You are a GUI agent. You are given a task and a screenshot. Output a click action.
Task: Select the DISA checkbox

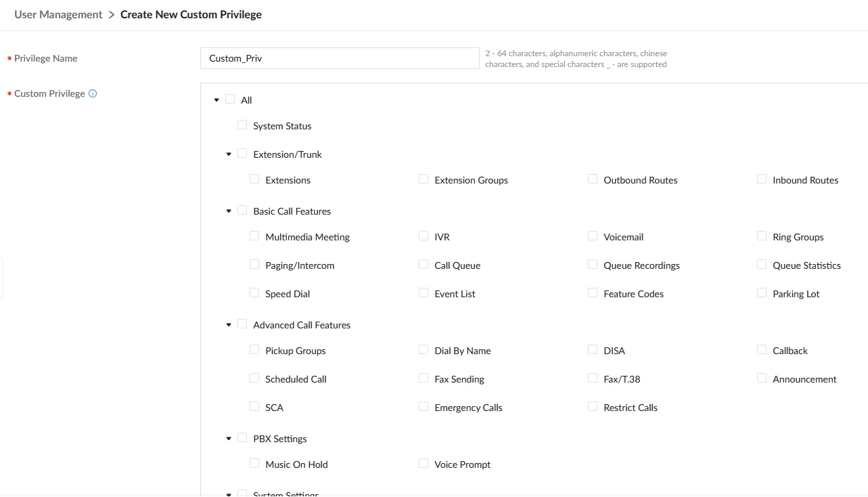coord(593,349)
